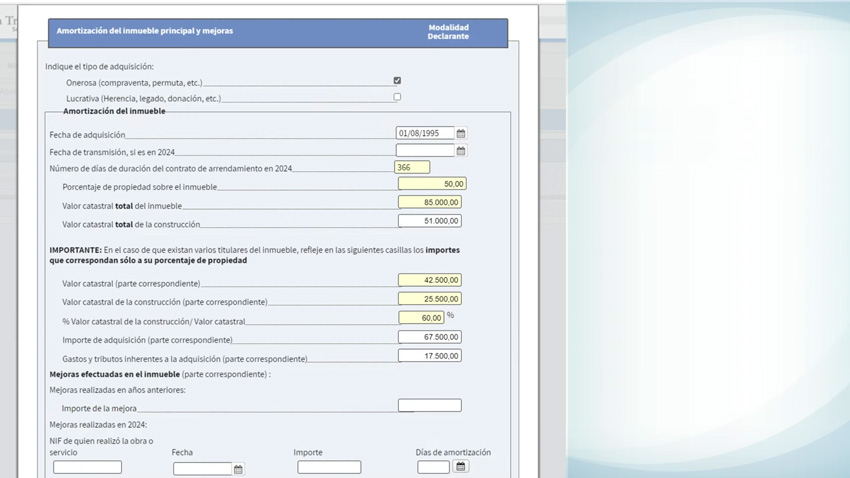
Task: Click construction cadastral value field showing 25.500,00
Action: coord(429,299)
